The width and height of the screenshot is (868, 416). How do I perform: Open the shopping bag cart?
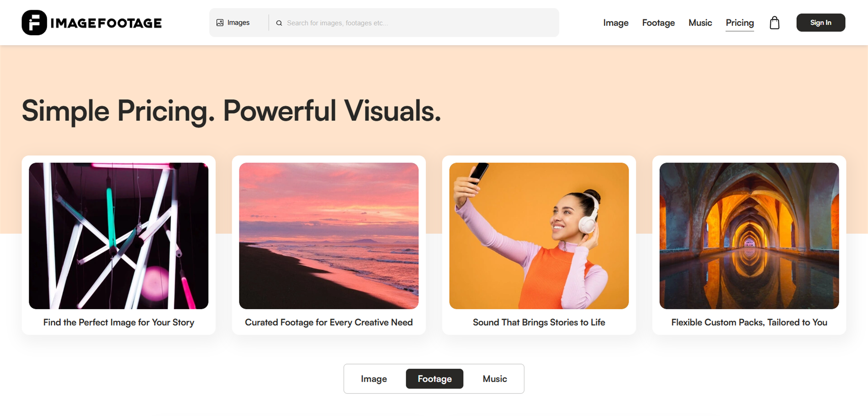(x=774, y=22)
